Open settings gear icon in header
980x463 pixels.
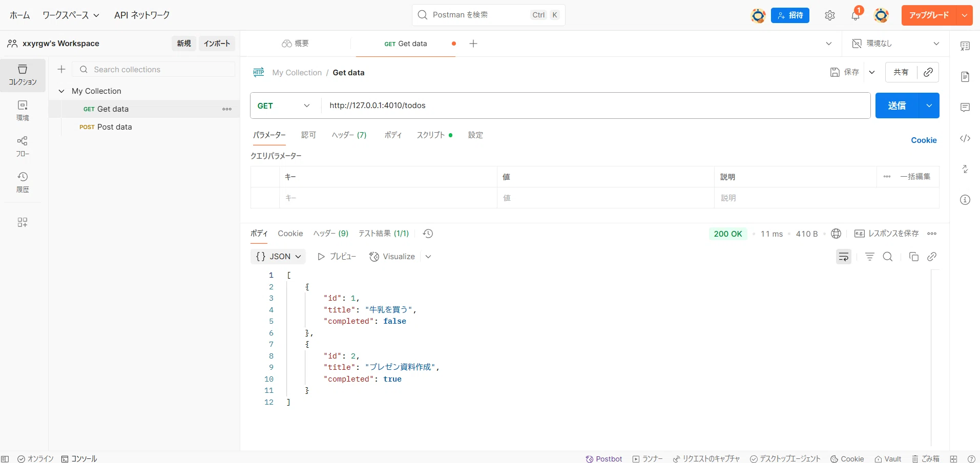click(x=830, y=15)
